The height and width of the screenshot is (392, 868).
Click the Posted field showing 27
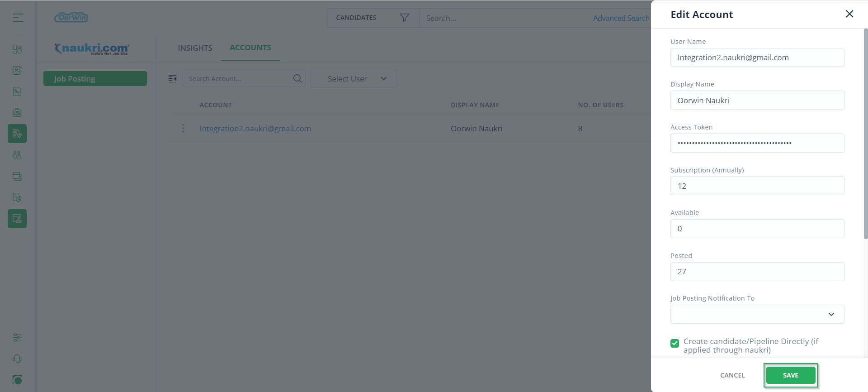pyautogui.click(x=757, y=272)
